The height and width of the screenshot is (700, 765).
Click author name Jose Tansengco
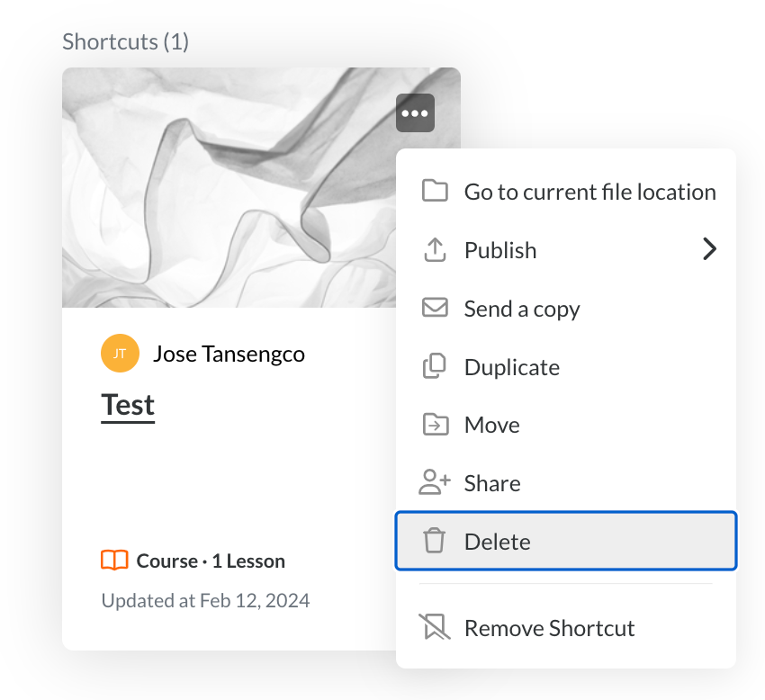[x=229, y=354]
